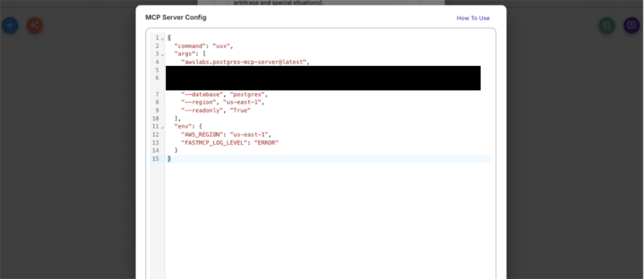Click the closing brace on line 15

pyautogui.click(x=169, y=159)
